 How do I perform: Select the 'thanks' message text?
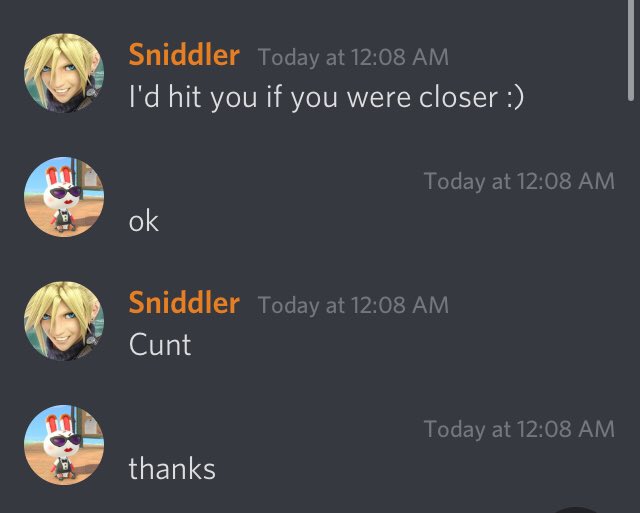172,469
